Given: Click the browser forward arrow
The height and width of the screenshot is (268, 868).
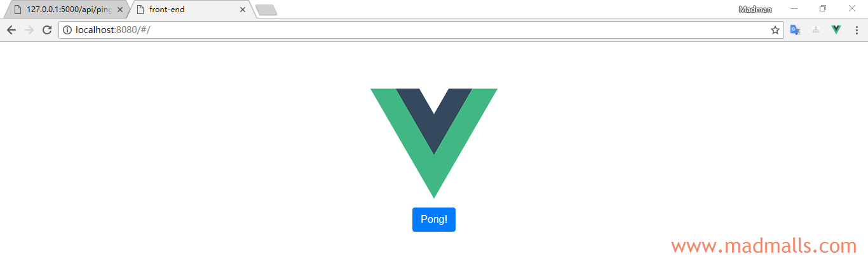Looking at the screenshot, I should [x=29, y=30].
